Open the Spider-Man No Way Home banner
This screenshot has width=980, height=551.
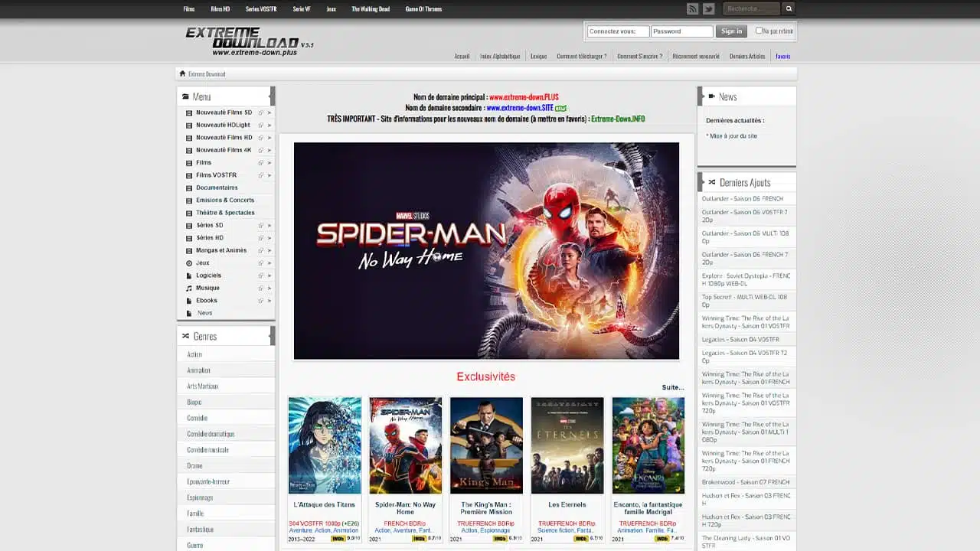click(x=486, y=250)
